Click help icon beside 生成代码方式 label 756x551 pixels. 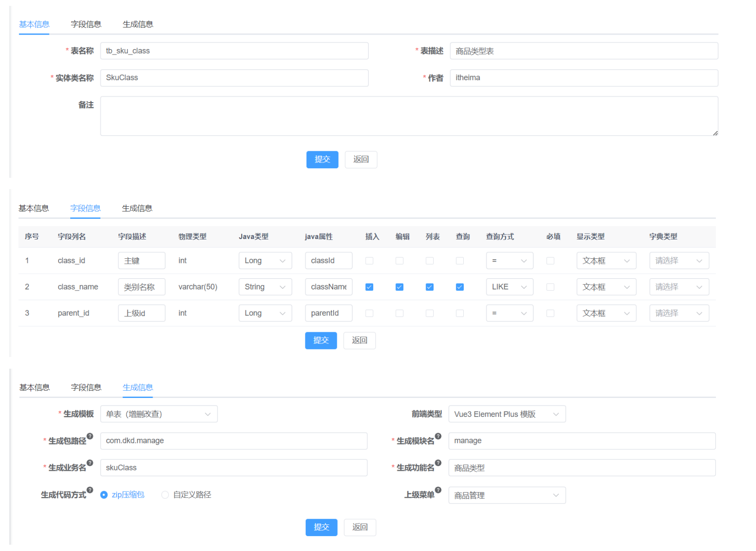pyautogui.click(x=90, y=490)
